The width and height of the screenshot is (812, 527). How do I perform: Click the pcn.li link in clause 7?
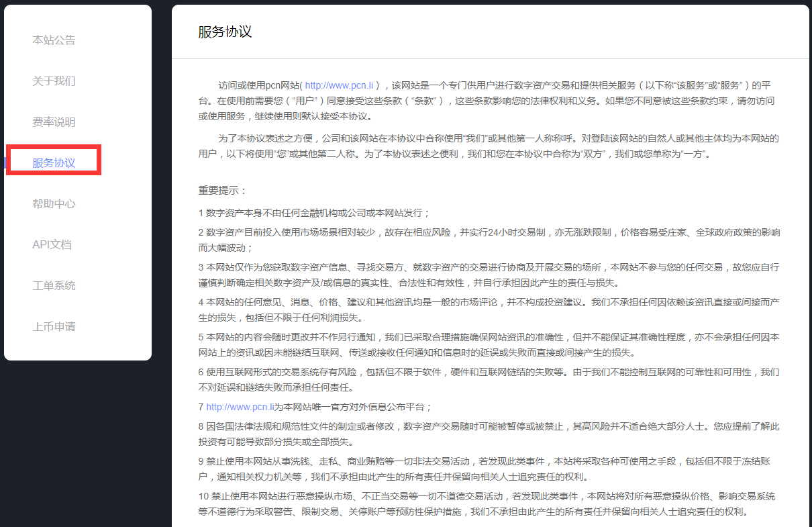[240, 407]
